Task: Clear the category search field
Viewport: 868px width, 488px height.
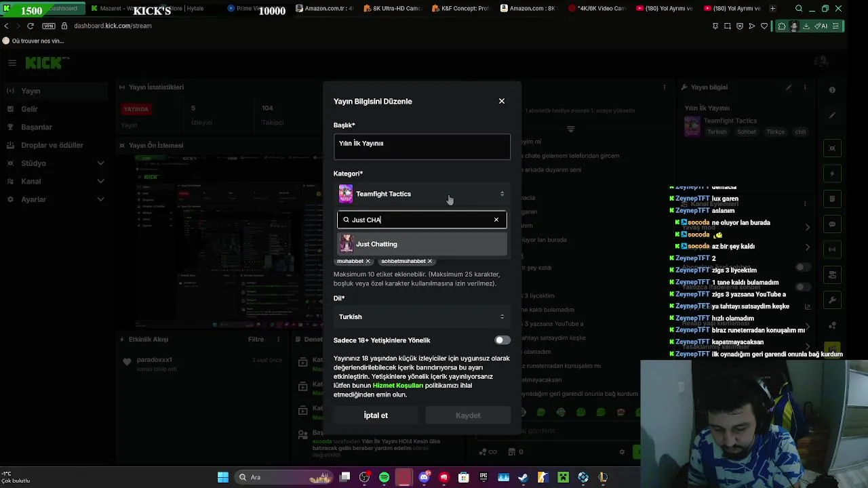Action: coord(496,220)
